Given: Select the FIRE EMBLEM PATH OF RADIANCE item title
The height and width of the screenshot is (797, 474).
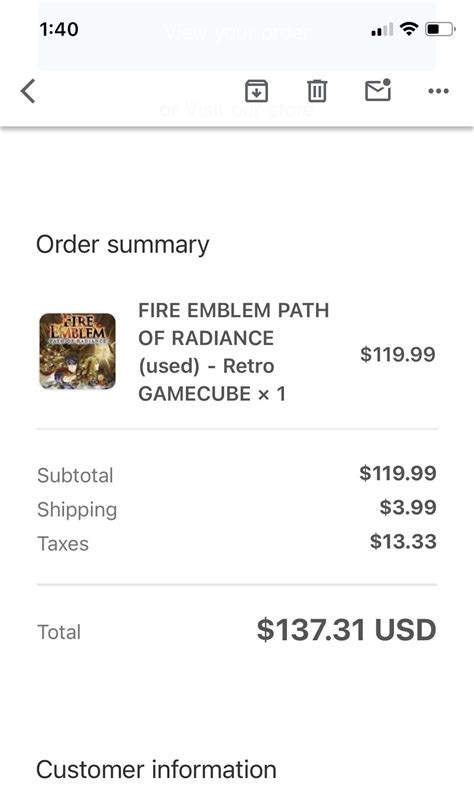Looking at the screenshot, I should [234, 352].
